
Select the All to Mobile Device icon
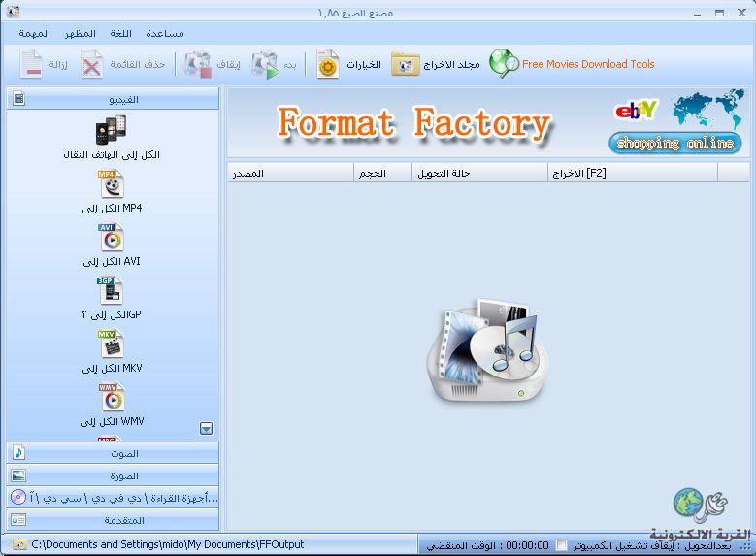(x=111, y=129)
